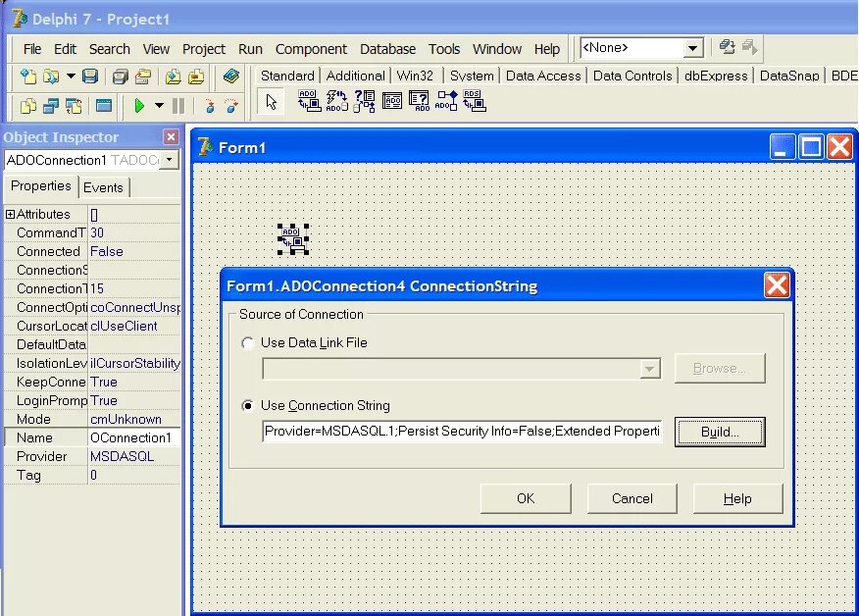Click the Open file toolbar icon
Screen dimensions: 859x616
click(x=50, y=77)
